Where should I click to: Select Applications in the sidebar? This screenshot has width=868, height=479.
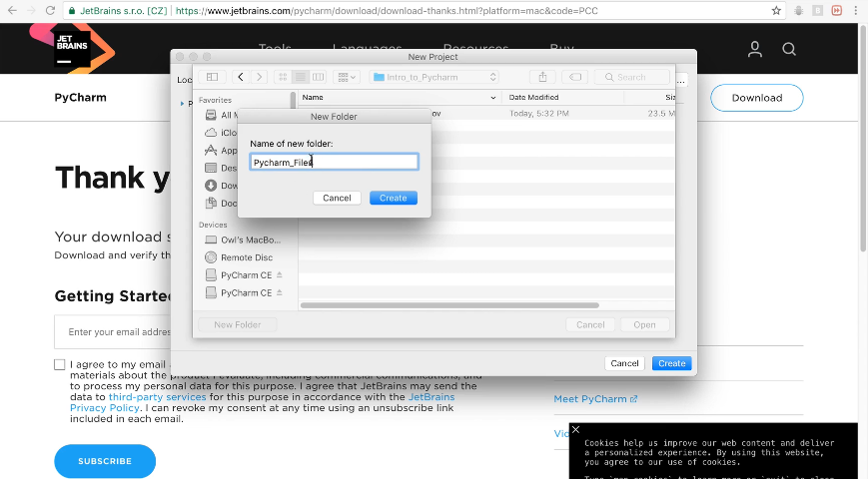[221, 151]
